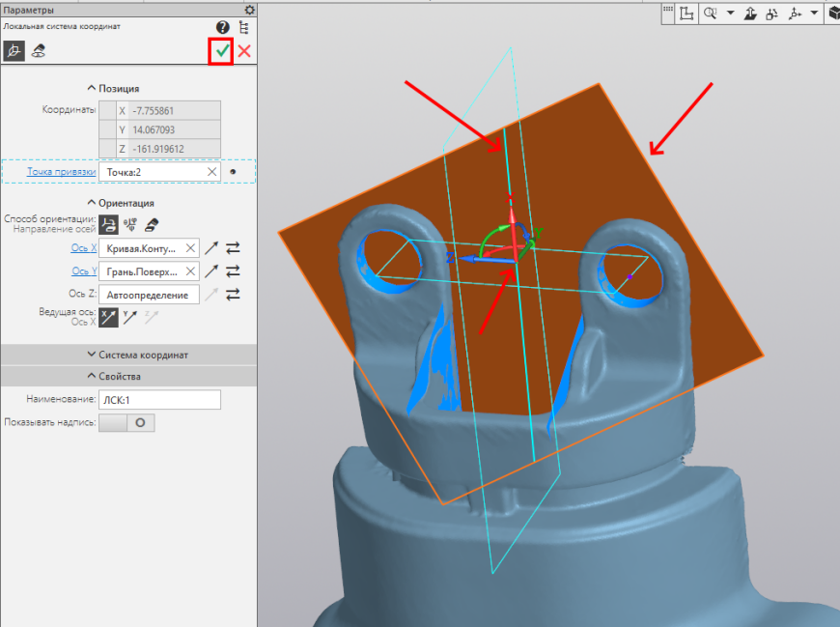The height and width of the screenshot is (627, 840).
Task: Expand the Система координат section
Action: [x=138, y=355]
